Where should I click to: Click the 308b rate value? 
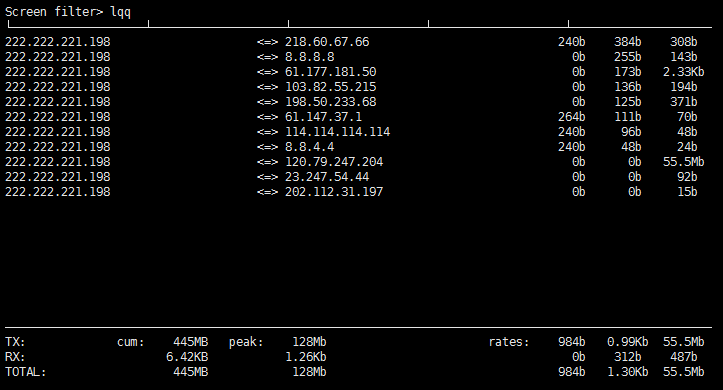point(683,42)
